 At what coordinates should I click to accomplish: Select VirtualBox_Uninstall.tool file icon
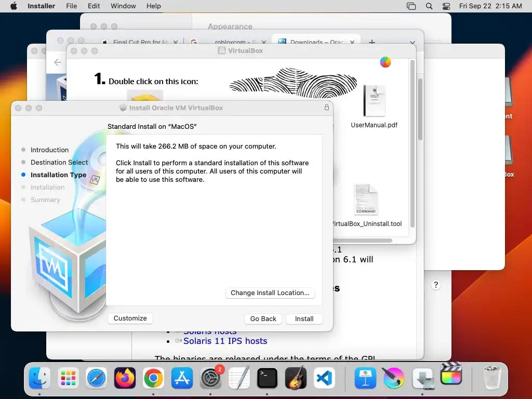[366, 199]
